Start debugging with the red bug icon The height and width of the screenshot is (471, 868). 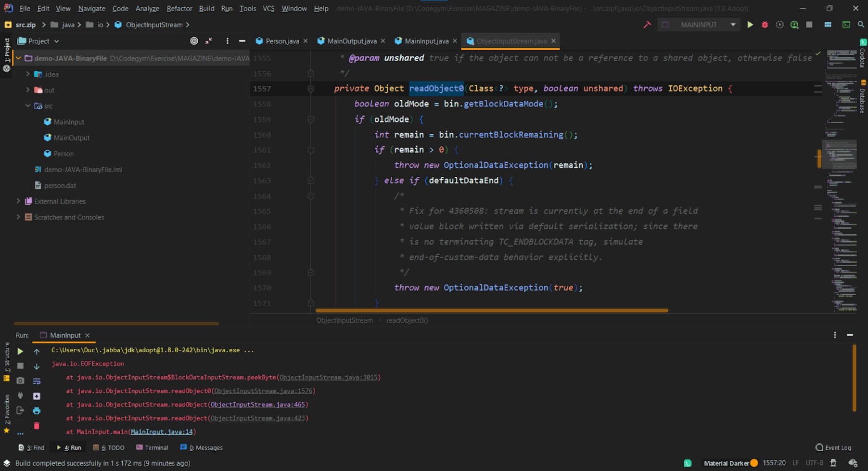[x=765, y=25]
